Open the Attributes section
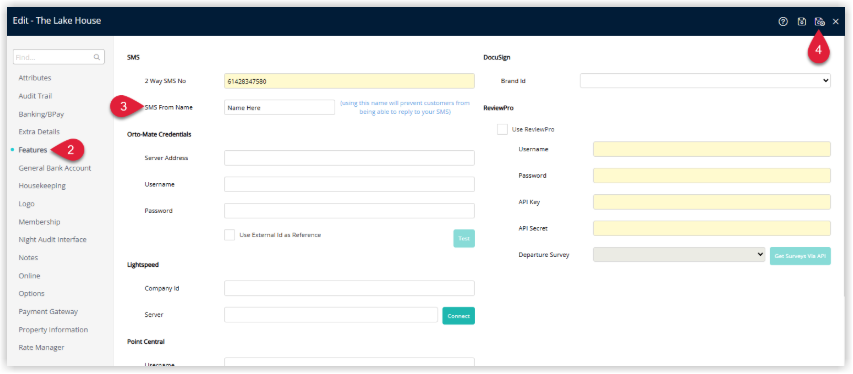The height and width of the screenshot is (374, 853). click(35, 78)
